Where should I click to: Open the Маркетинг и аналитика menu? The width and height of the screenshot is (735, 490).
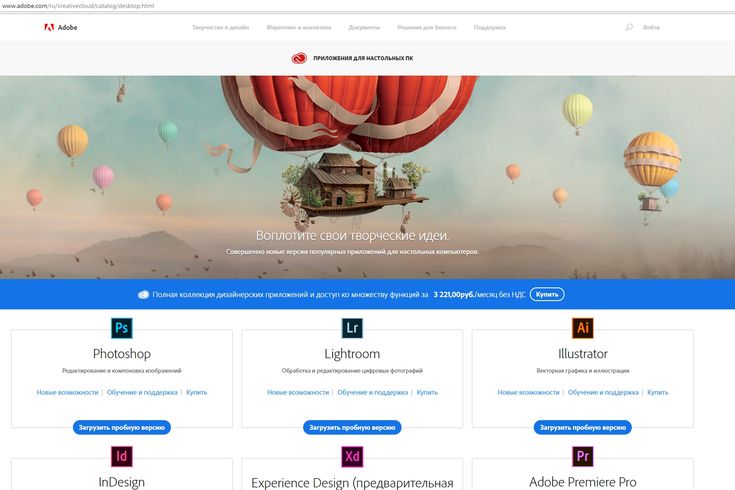pyautogui.click(x=299, y=28)
